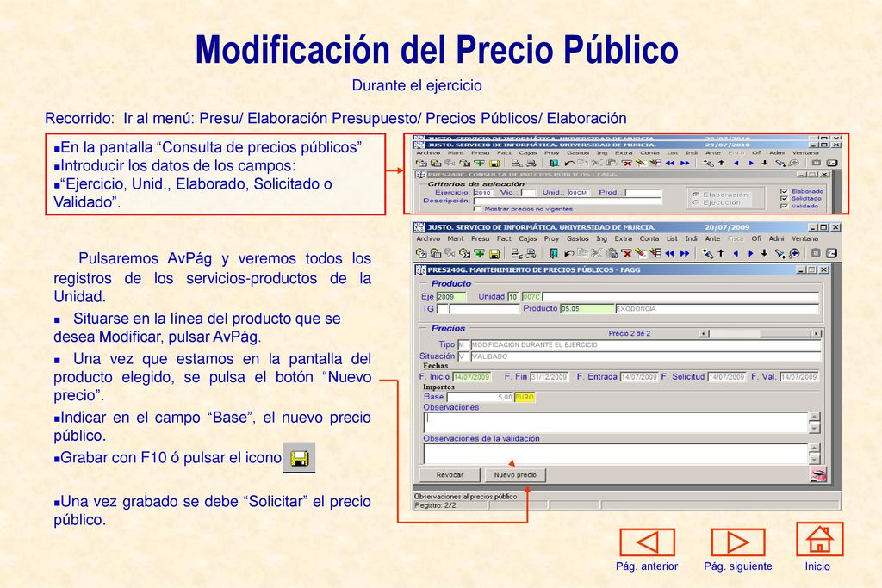This screenshot has height=588, width=882.
Task: Click the Inicio house icon
Action: 820,539
